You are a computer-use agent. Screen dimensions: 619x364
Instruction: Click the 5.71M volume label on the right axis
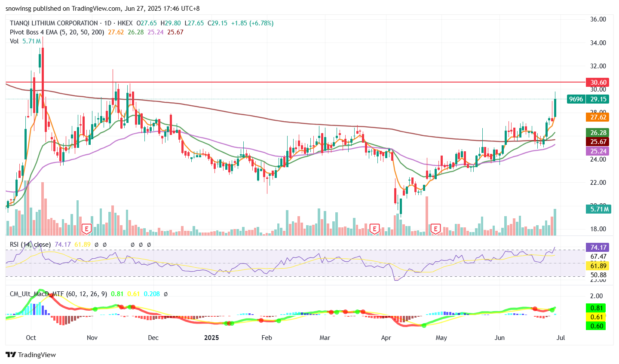(598, 209)
